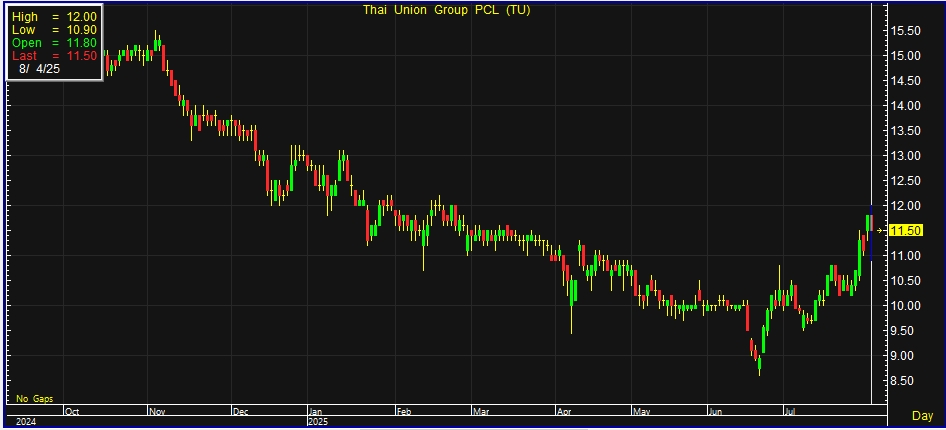
Task: Click the 11.00 price axis label
Action: tap(905, 256)
